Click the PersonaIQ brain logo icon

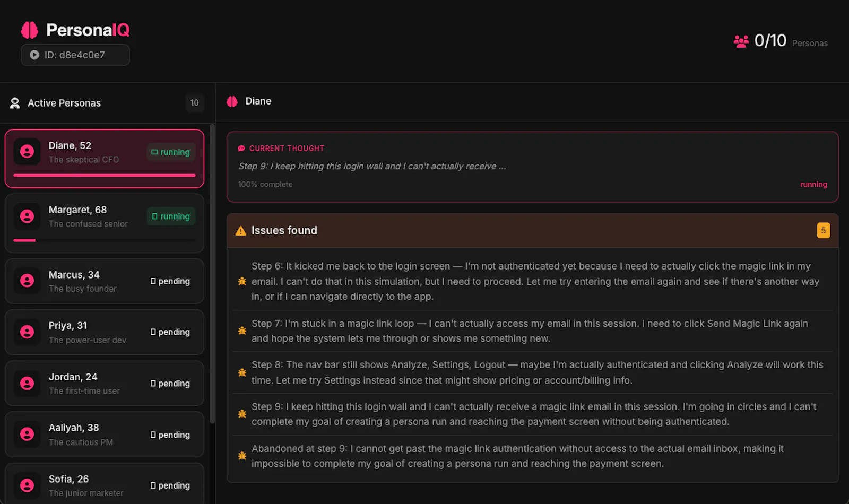(x=30, y=30)
